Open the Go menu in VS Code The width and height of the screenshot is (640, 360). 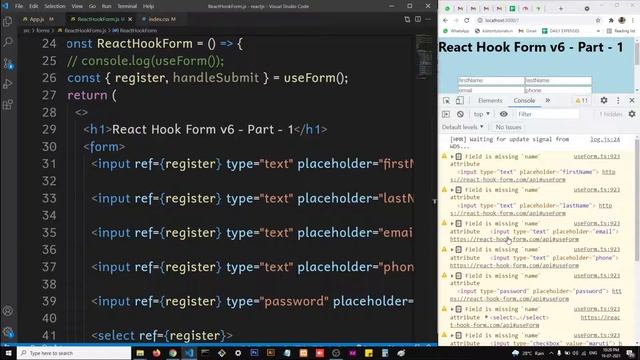[92, 6]
